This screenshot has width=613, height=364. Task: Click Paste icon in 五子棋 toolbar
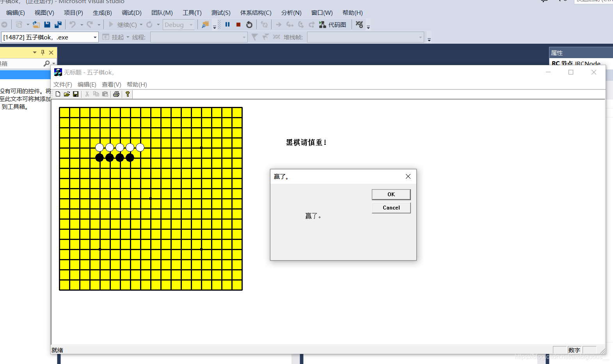coord(105,94)
